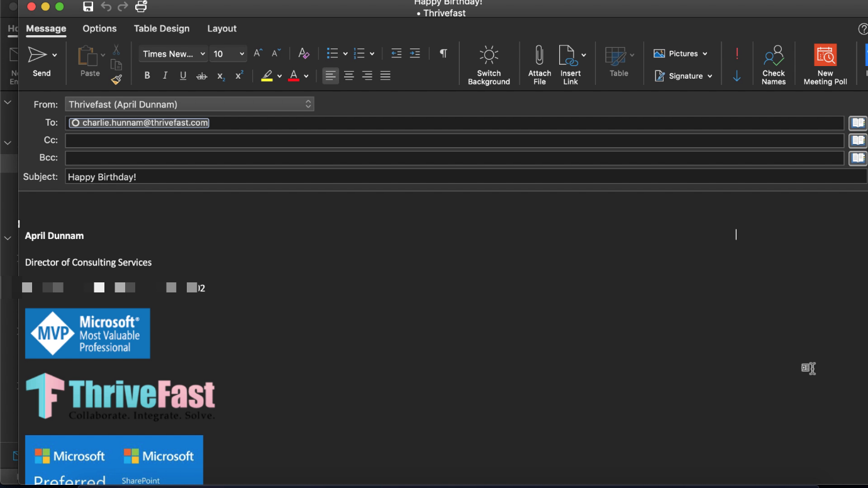Click the Bcc input field

tap(454, 158)
